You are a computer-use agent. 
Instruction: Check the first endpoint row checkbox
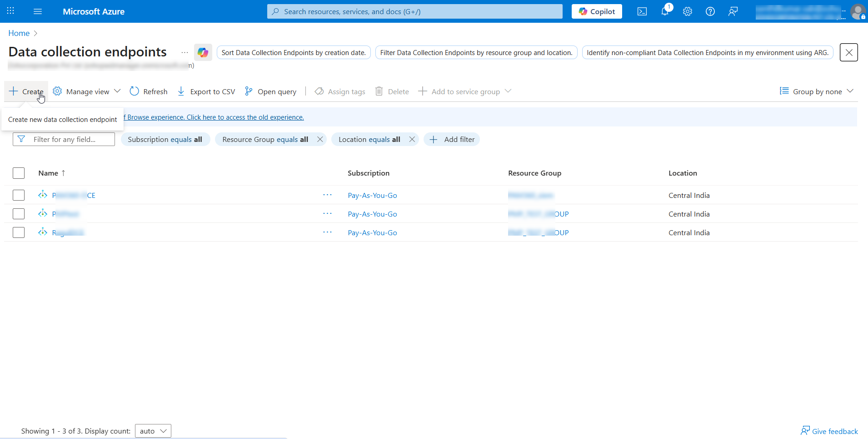pos(19,195)
